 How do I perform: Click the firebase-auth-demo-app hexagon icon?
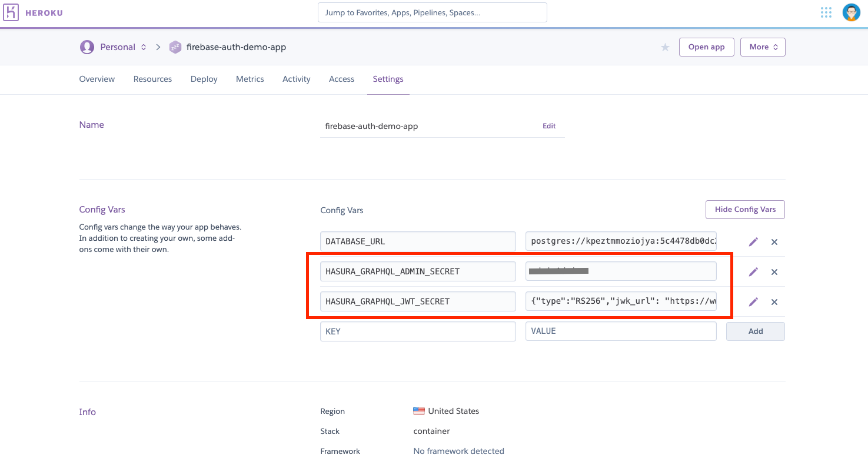(175, 47)
